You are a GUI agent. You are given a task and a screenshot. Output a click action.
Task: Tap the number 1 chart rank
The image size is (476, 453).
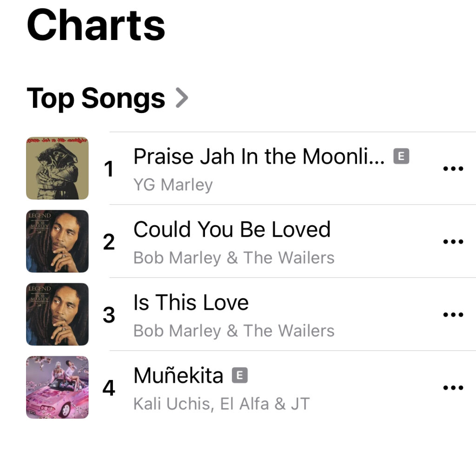click(x=109, y=169)
